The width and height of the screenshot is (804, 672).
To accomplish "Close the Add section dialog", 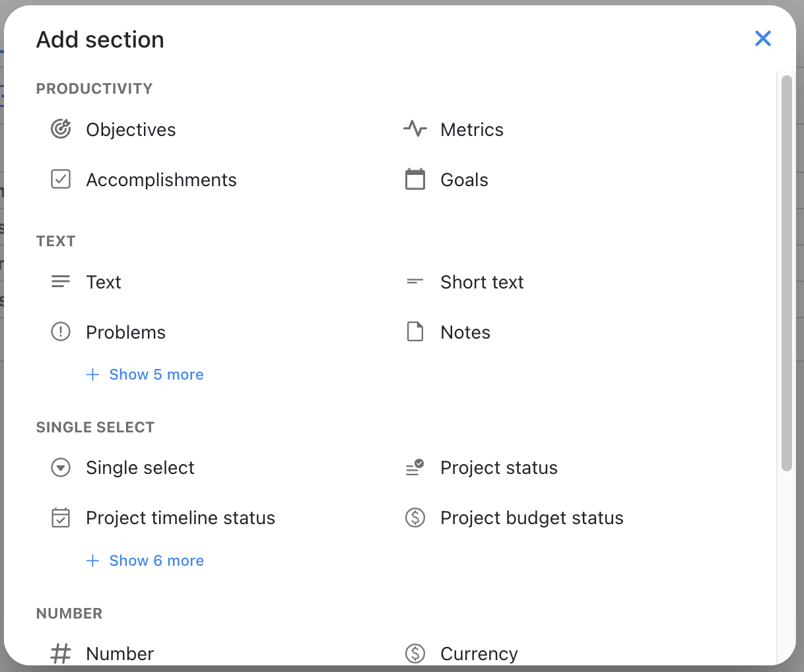I will pyautogui.click(x=763, y=38).
